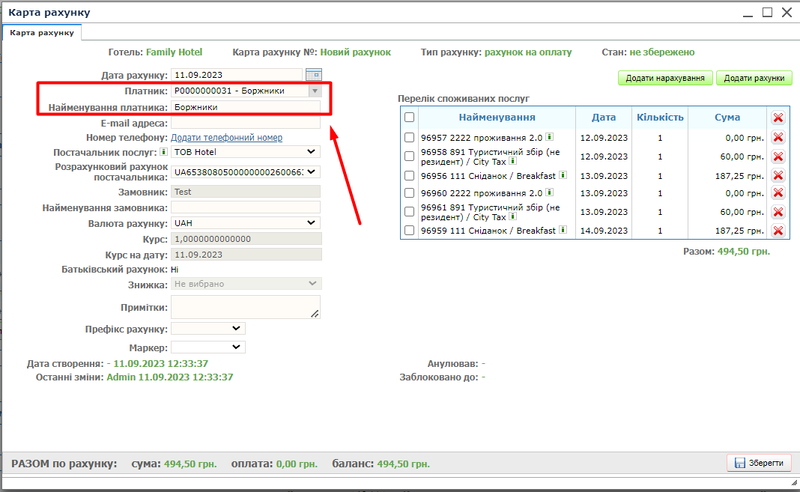Check the 96958 Туристичний збір row checkbox
800x492 pixels.
[408, 156]
